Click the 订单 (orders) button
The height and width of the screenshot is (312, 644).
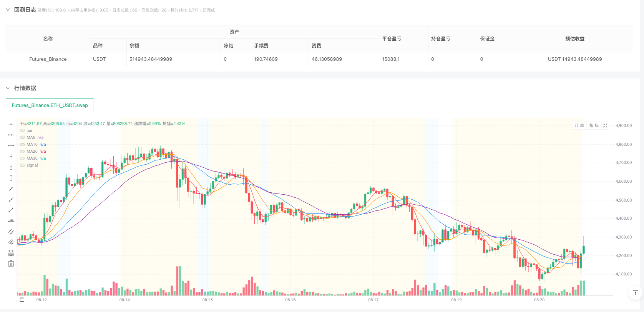point(579,125)
